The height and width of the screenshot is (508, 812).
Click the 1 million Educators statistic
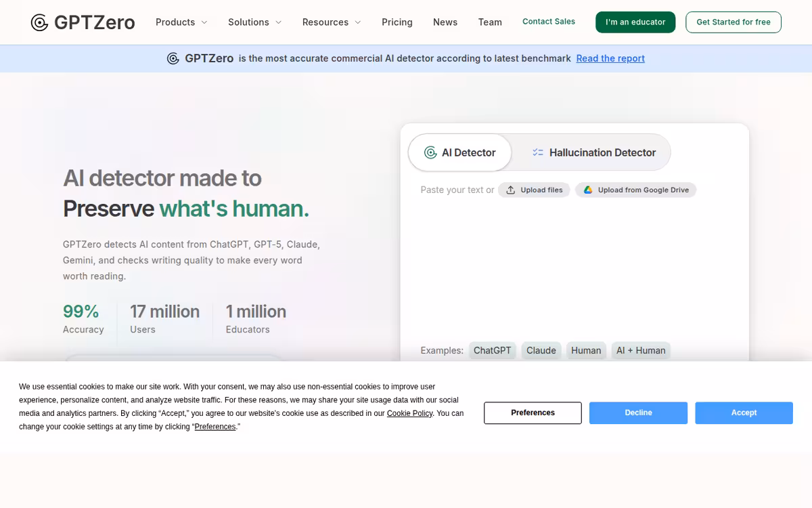point(256,319)
